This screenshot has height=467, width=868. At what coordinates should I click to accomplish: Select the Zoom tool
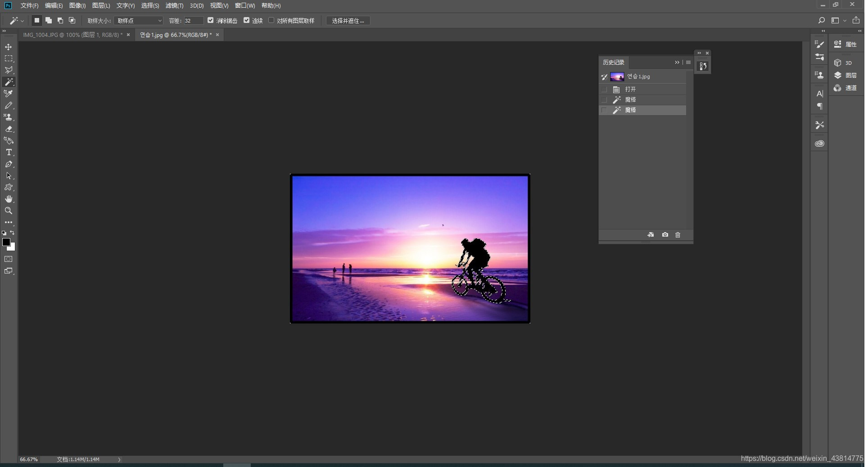point(9,211)
